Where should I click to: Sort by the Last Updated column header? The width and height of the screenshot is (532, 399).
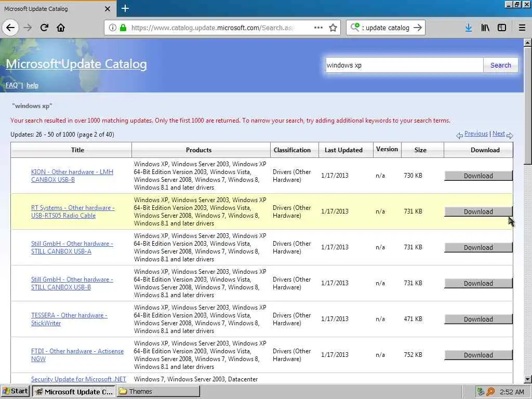coord(343,150)
